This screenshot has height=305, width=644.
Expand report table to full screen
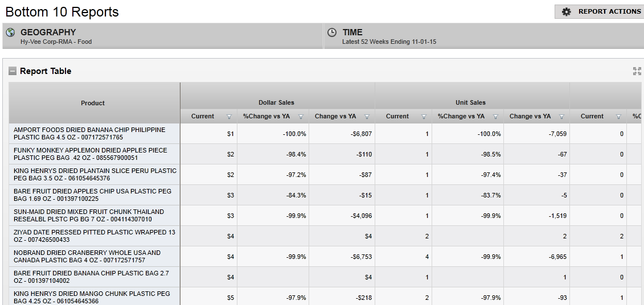click(637, 71)
